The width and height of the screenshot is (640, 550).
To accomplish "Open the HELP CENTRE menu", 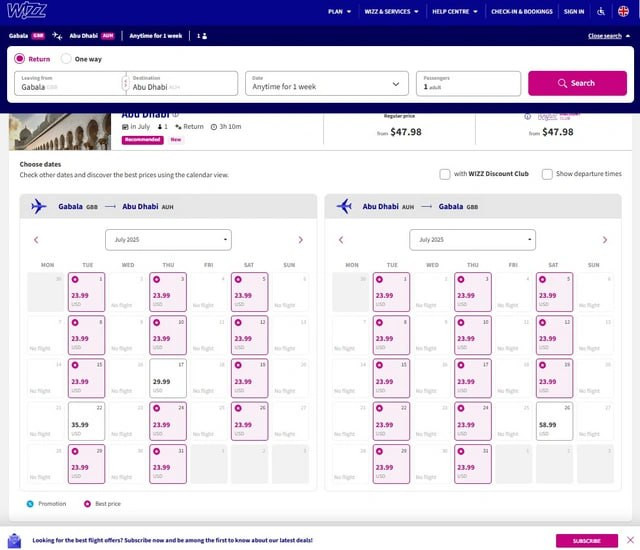I will pos(455,11).
